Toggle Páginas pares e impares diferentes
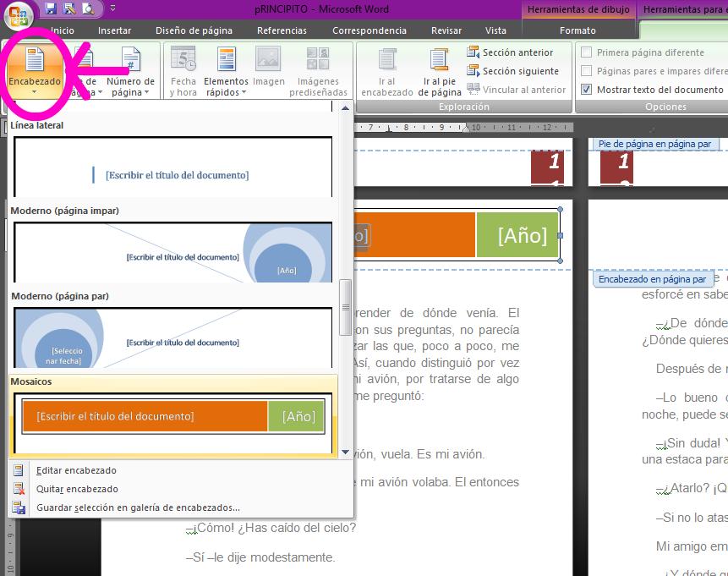 pos(587,71)
